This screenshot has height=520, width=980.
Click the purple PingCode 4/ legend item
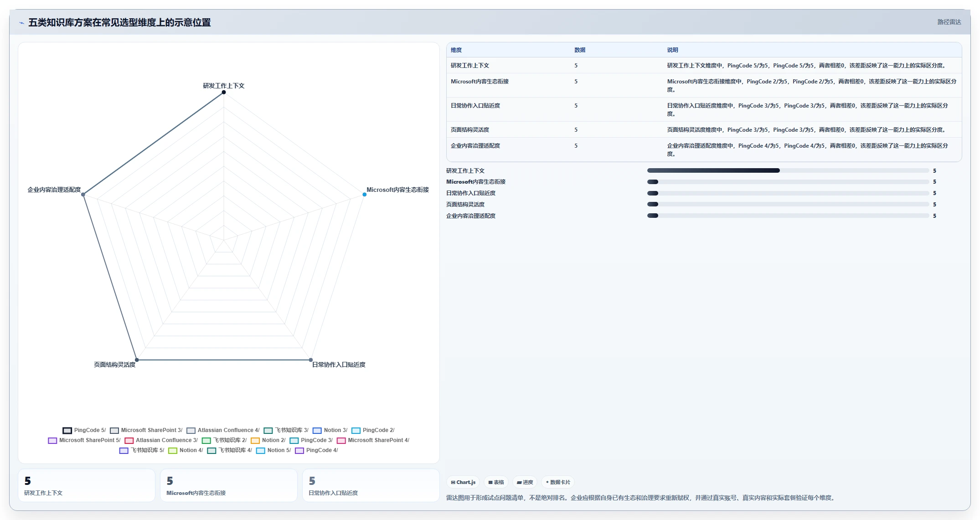click(316, 450)
